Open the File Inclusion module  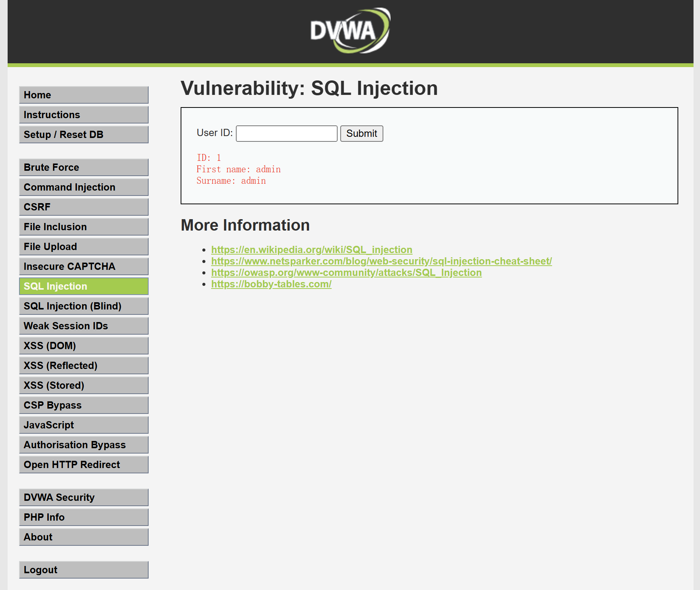[84, 227]
